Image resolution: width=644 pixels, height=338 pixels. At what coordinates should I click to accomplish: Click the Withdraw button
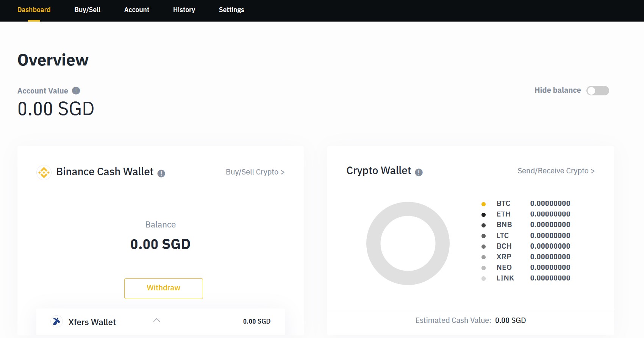164,288
